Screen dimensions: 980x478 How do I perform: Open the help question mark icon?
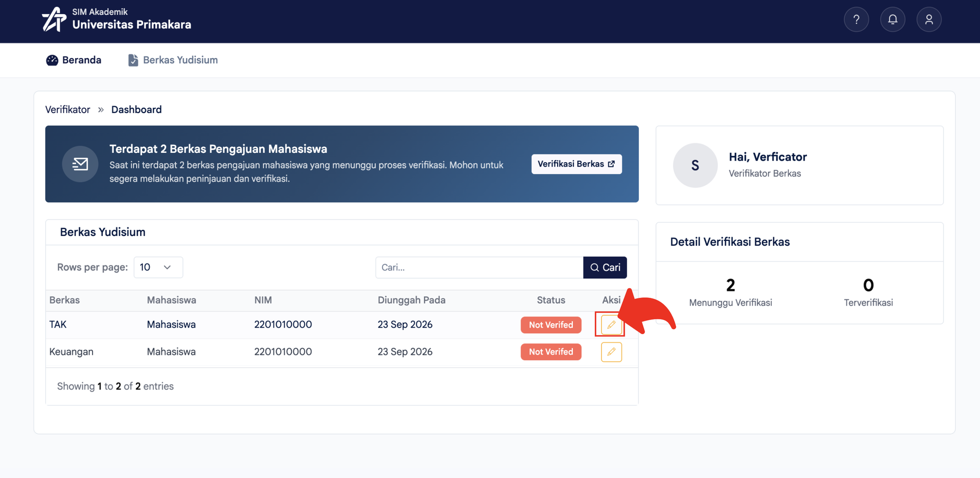(x=856, y=20)
